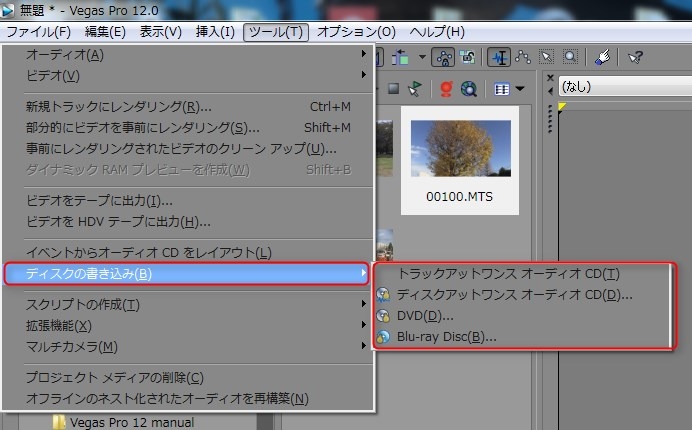
Task: Open the 表示(V) menu
Action: (x=161, y=32)
